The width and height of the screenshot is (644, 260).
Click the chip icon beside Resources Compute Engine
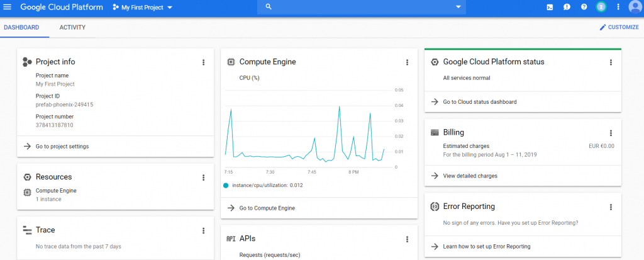[x=27, y=192]
